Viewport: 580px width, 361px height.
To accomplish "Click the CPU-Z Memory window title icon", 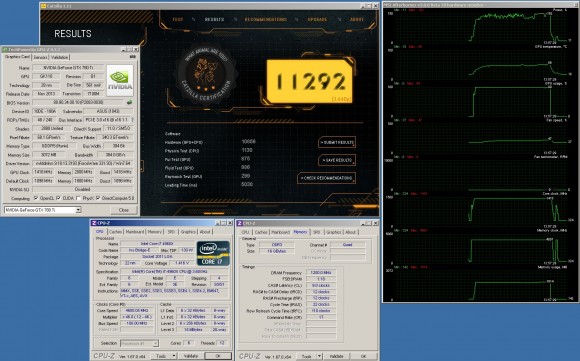I will click(x=239, y=223).
